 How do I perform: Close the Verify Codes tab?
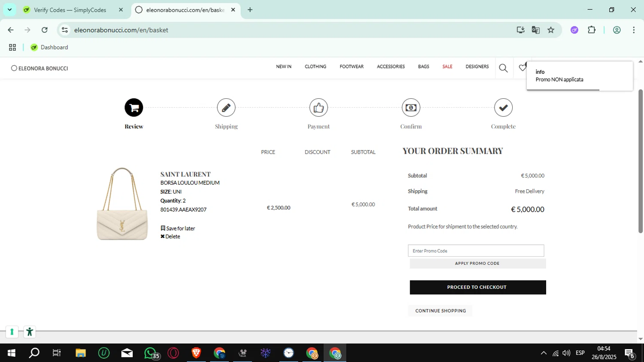tap(121, 9)
